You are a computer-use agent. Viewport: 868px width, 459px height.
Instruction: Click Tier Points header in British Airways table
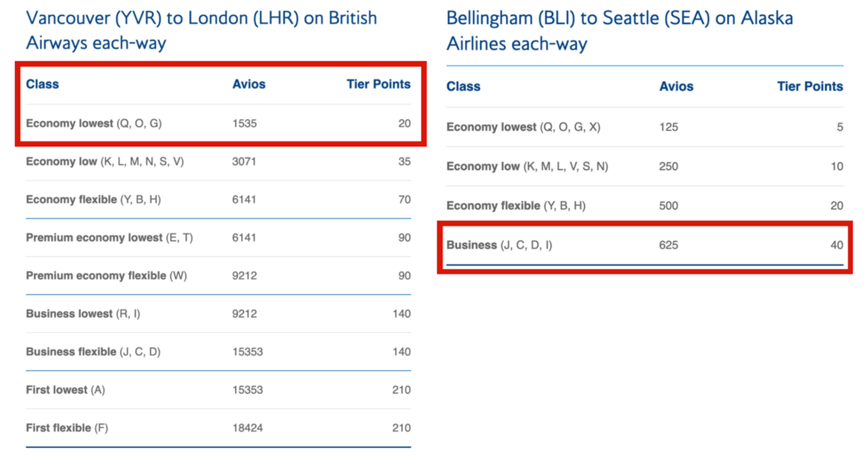(379, 84)
